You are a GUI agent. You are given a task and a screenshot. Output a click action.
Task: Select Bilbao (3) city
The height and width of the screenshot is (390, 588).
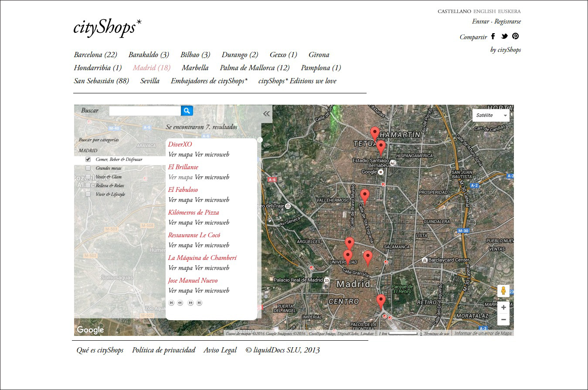195,55
